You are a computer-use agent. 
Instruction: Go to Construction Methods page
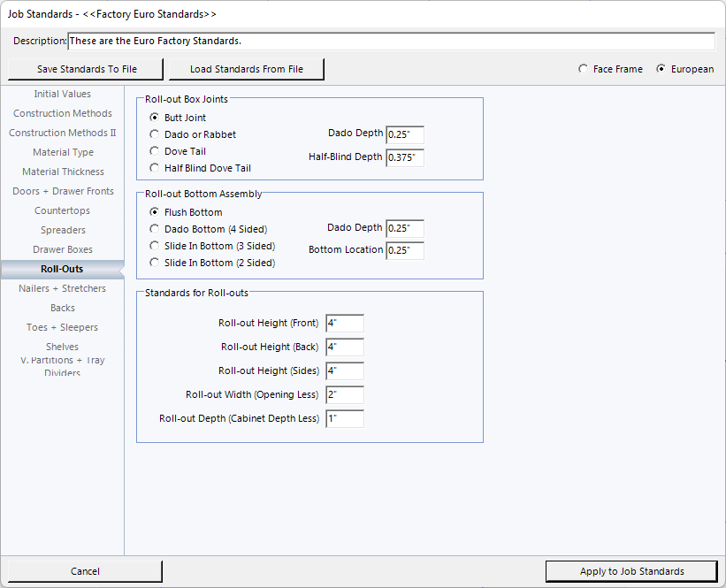63,113
